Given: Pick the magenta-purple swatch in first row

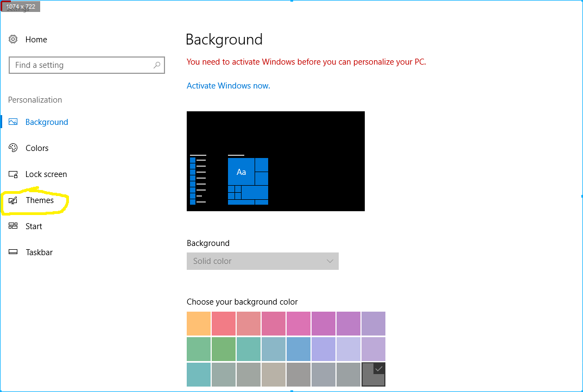Looking at the screenshot, I should click(x=324, y=324).
